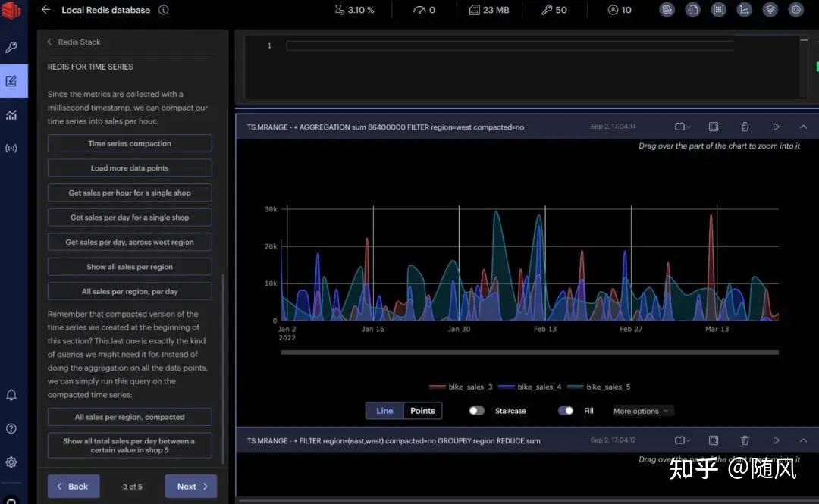
Task: Enable the Staircase toggle
Action: click(476, 411)
